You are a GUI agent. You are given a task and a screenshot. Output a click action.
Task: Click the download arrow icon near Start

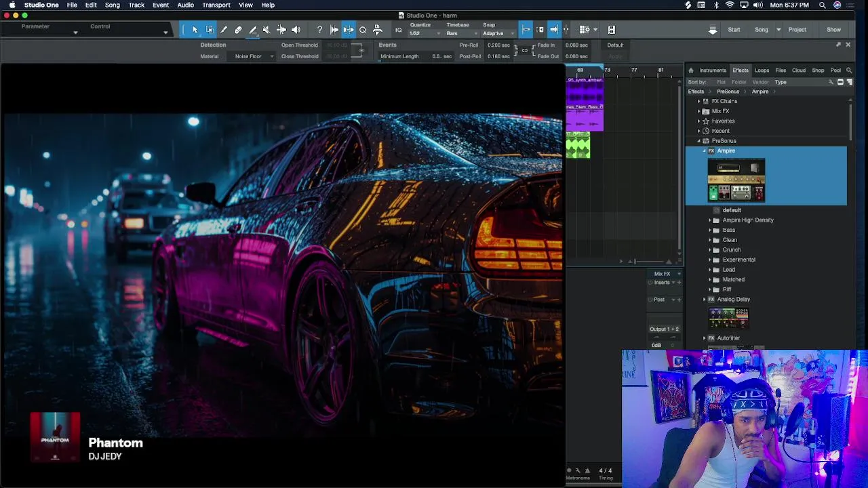tap(713, 30)
